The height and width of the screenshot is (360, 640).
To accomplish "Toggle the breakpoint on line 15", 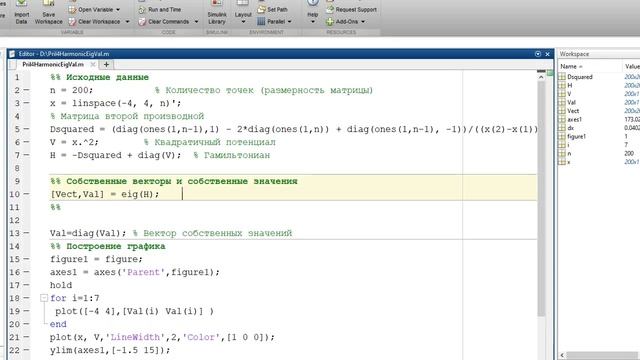I will [x=26, y=259].
